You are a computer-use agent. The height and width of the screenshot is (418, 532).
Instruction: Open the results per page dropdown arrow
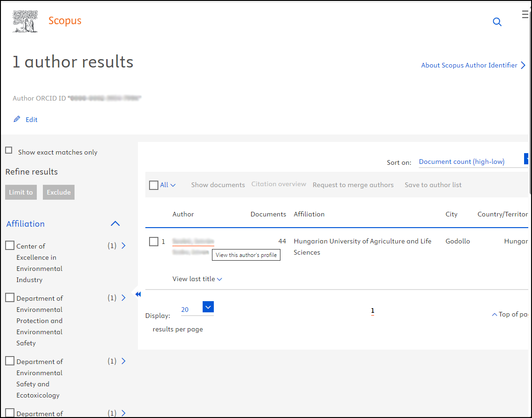point(208,307)
